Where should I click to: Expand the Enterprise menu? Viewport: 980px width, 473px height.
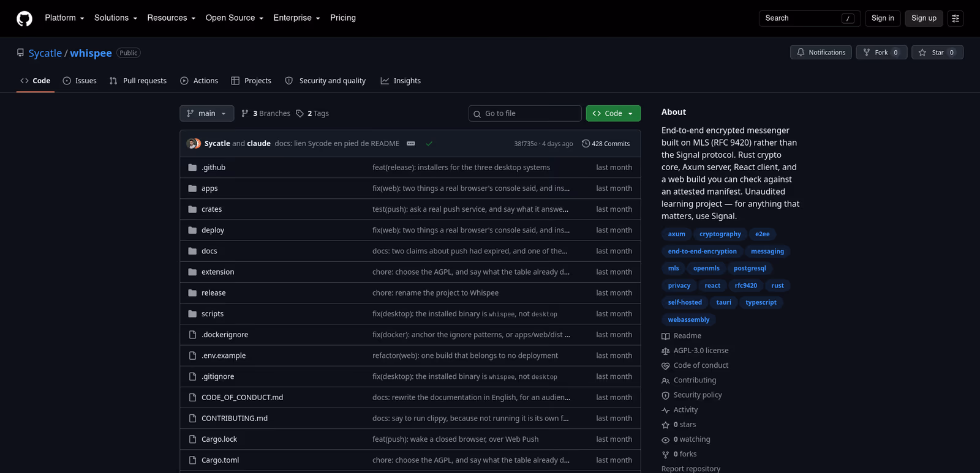[296, 18]
